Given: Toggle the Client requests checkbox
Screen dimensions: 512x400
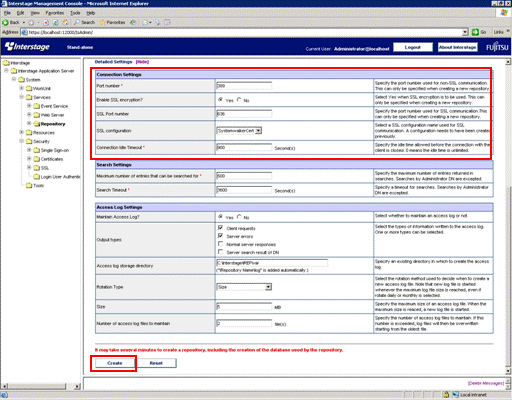Looking at the screenshot, I should pos(220,228).
